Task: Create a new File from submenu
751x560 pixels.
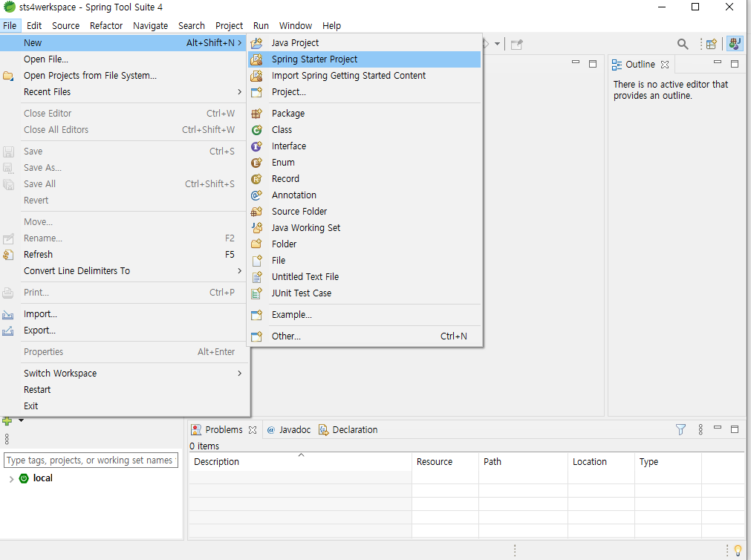Action: [365, 260]
